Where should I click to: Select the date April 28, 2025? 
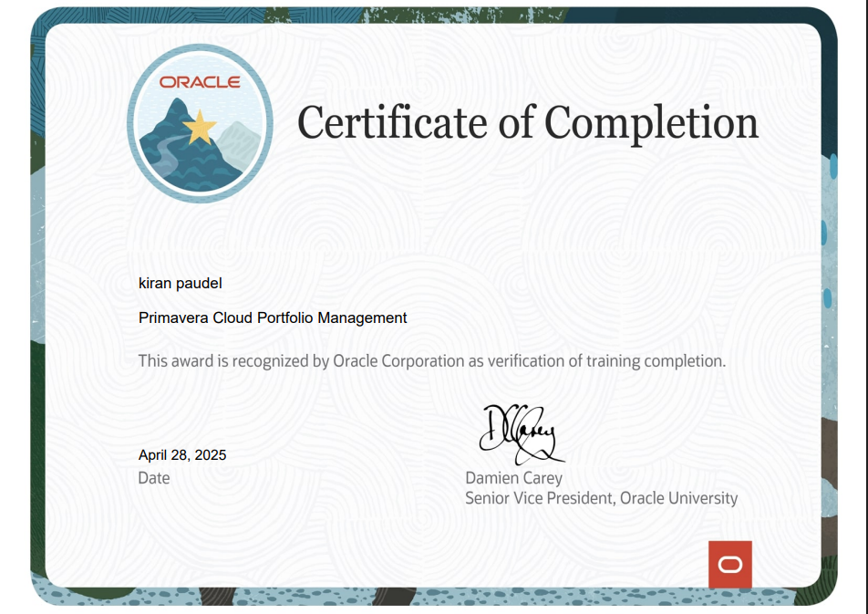coord(182,454)
